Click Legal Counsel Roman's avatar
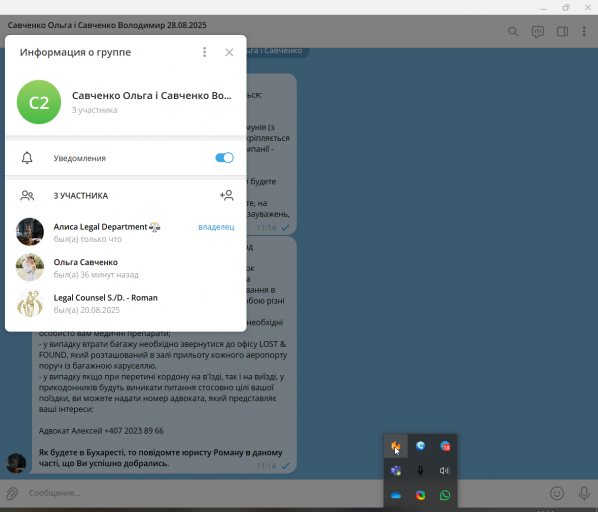The height and width of the screenshot is (512, 598). click(x=30, y=303)
